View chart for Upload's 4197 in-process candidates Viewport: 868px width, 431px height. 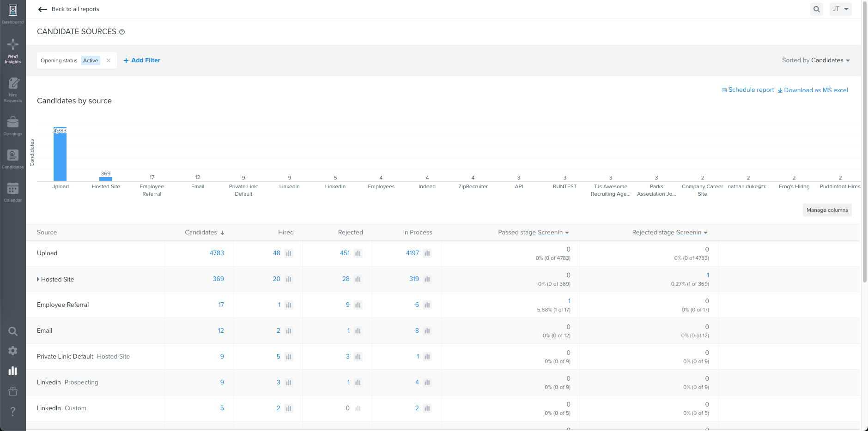[427, 253]
